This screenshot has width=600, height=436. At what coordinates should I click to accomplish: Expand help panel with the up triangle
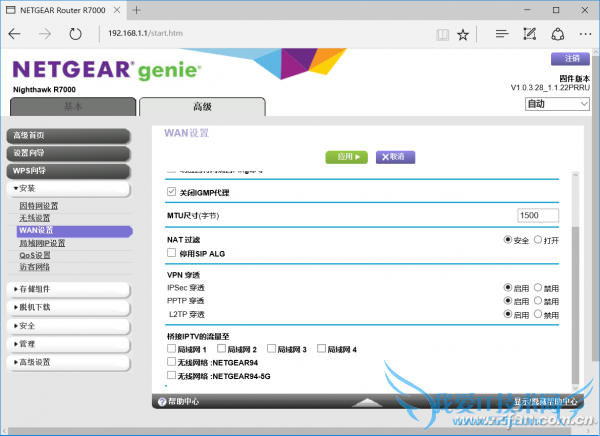pyautogui.click(x=367, y=402)
